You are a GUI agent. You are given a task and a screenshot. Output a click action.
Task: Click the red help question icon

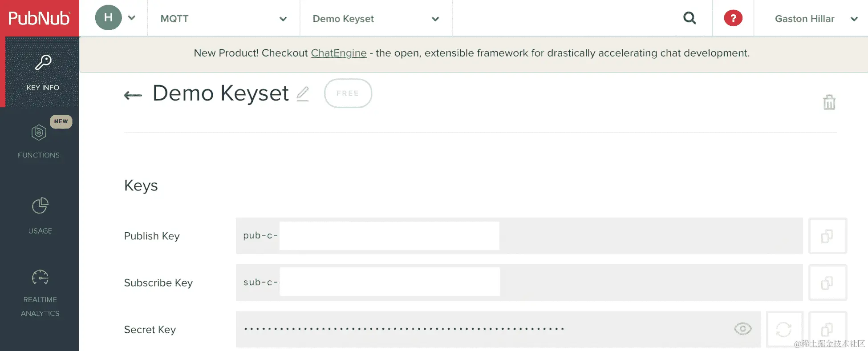pos(733,18)
